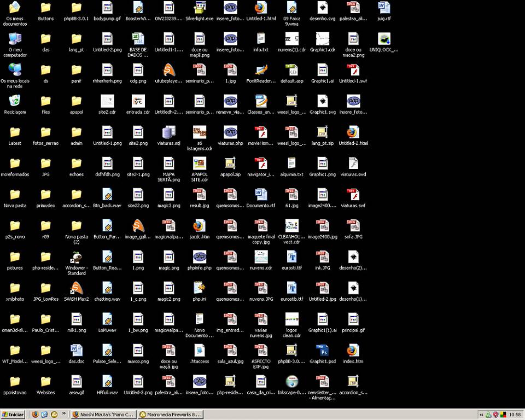Launch Firefox from the Quick Launch bar
The width and height of the screenshot is (525, 420).
(36, 415)
